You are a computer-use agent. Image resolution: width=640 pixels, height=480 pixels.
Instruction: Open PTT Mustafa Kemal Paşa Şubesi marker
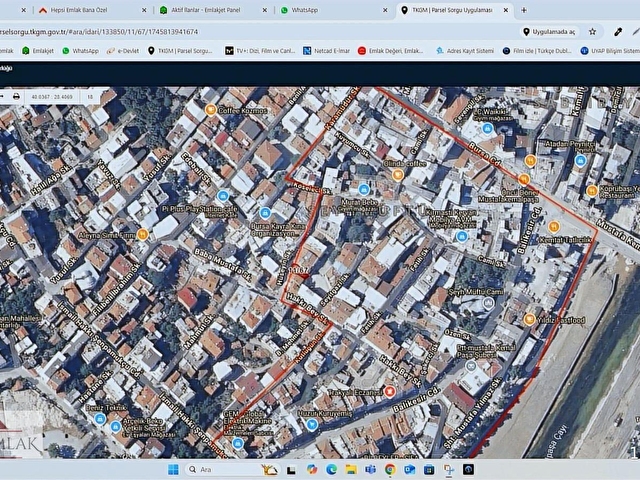click(x=471, y=366)
